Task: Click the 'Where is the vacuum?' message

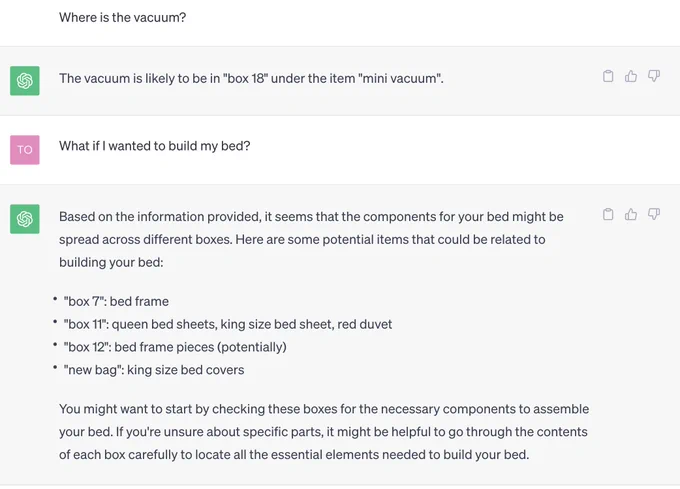Action: (x=123, y=17)
